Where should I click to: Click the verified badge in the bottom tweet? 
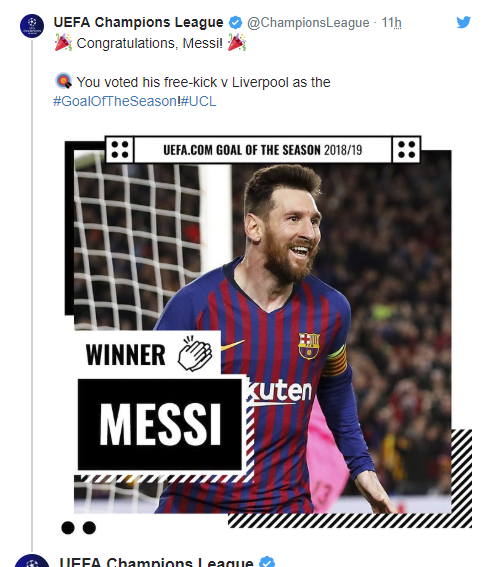point(267,562)
